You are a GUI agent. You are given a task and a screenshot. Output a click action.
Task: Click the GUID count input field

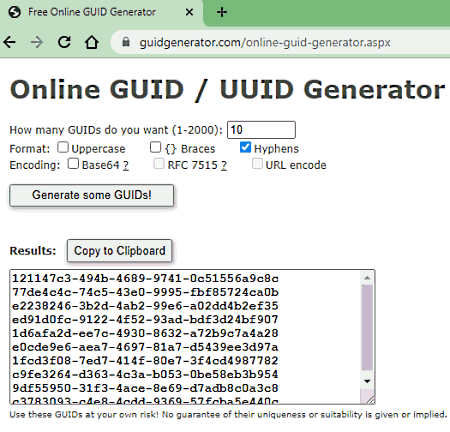(x=261, y=130)
